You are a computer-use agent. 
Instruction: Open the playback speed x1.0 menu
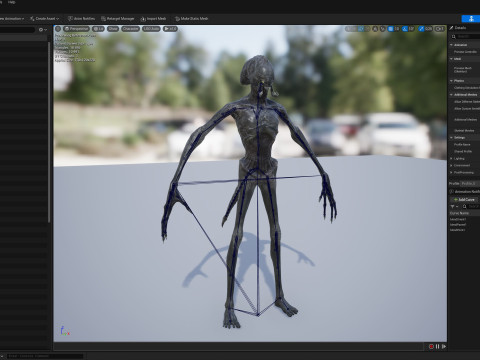coord(170,29)
